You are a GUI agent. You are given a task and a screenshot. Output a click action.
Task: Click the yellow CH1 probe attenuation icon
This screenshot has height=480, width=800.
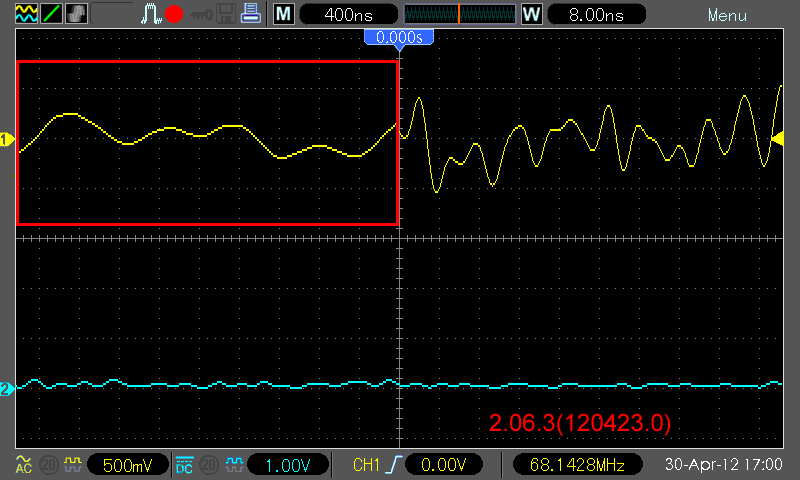point(73,464)
